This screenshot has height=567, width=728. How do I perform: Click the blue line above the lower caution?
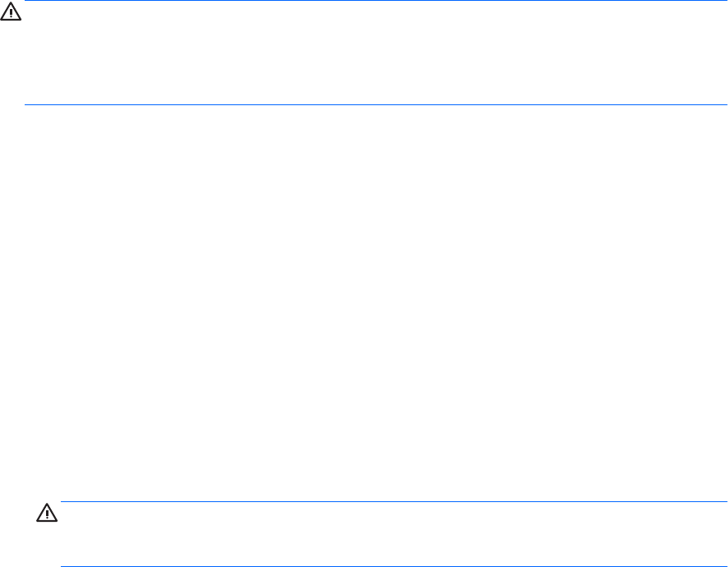click(394, 502)
